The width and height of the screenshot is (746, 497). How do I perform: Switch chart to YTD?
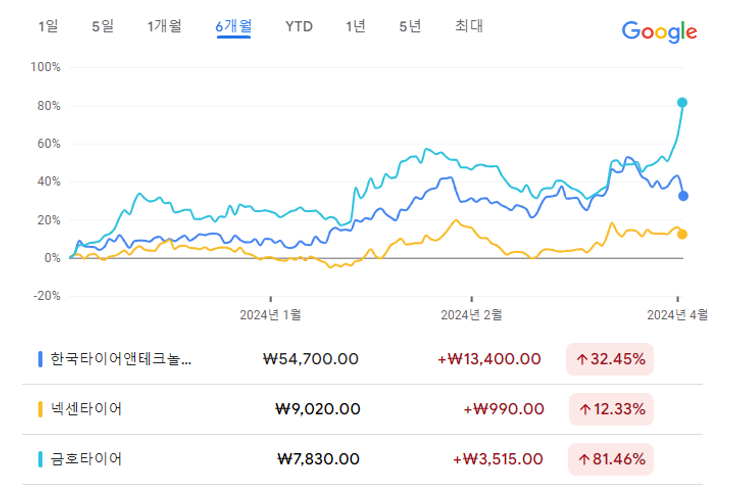[299, 27]
